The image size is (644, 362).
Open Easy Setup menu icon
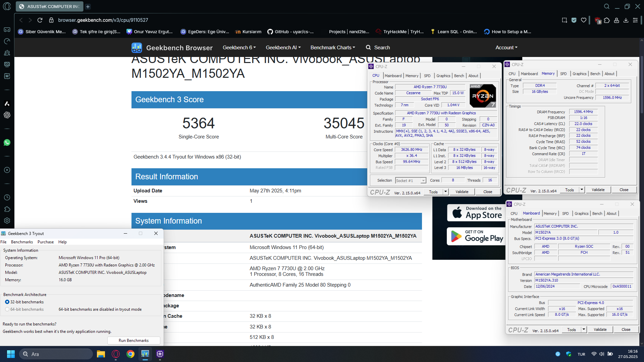point(635,20)
